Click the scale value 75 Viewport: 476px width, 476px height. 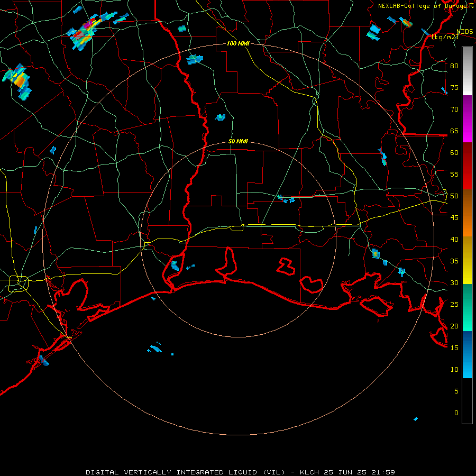(454, 87)
